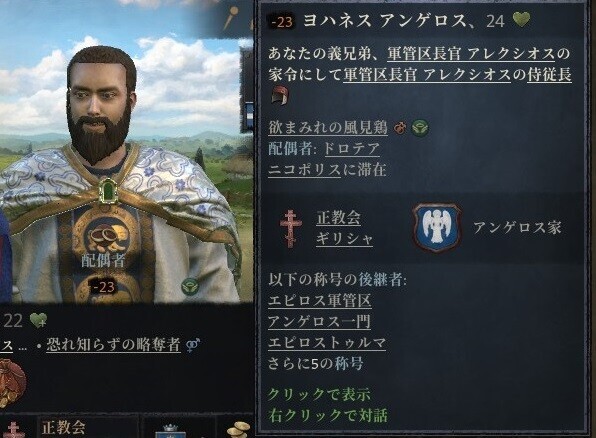This screenshot has height=438, width=596.
Task: Click the green heart beside age 24
Action: 521,19
